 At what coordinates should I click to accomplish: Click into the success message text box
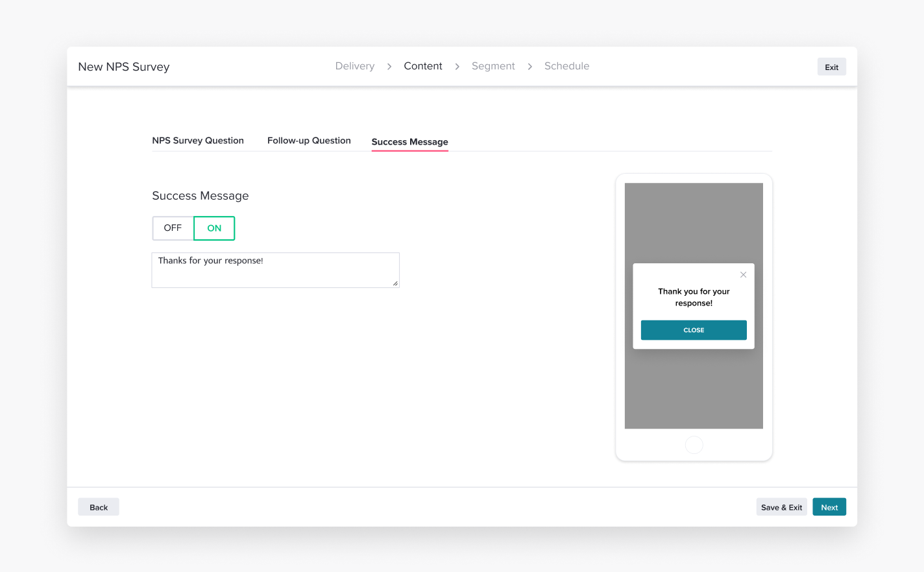pos(275,270)
